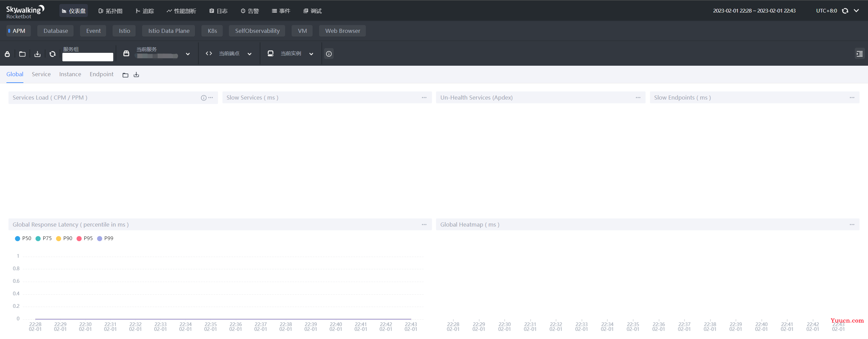Click the UTC+8:0 timezone label
Image resolution: width=868 pixels, height=339 pixels.
pyautogui.click(x=826, y=11)
